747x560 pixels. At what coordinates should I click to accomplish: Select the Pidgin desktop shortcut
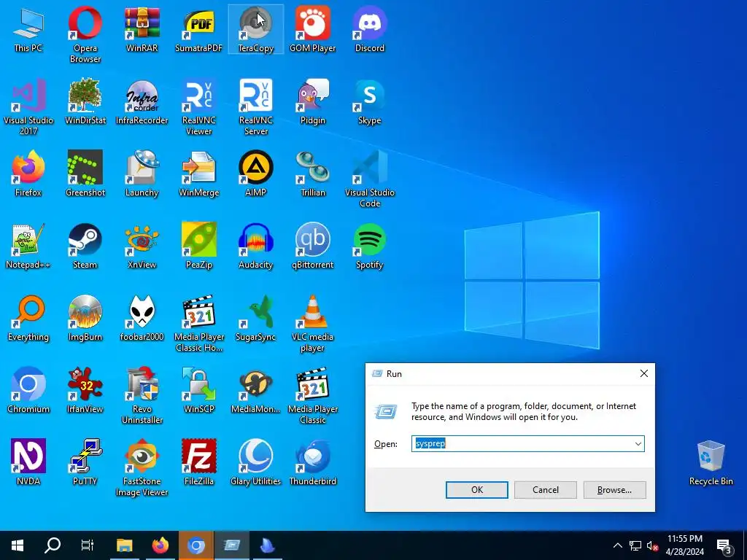(x=312, y=102)
